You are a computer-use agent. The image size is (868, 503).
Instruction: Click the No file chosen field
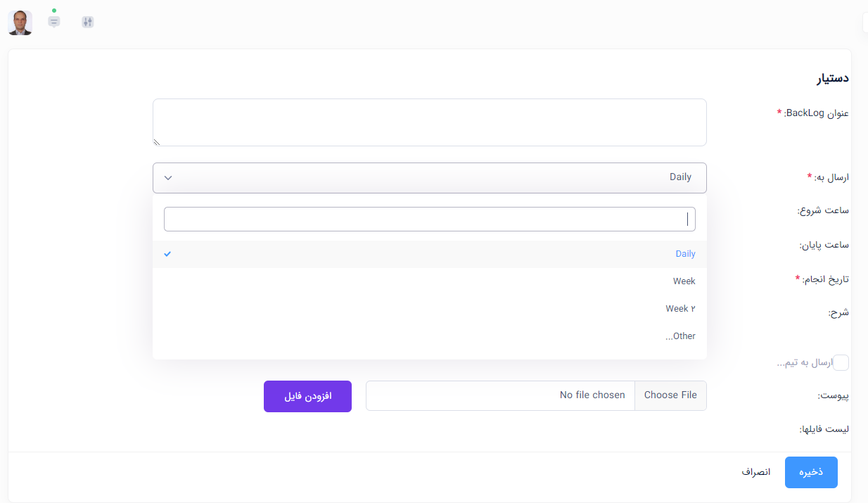coord(501,395)
